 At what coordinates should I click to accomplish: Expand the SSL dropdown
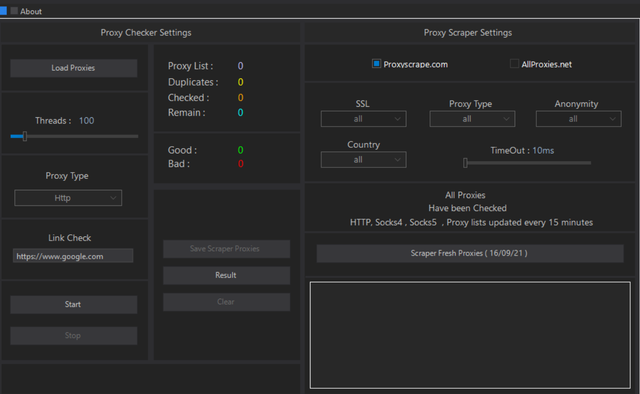click(363, 119)
